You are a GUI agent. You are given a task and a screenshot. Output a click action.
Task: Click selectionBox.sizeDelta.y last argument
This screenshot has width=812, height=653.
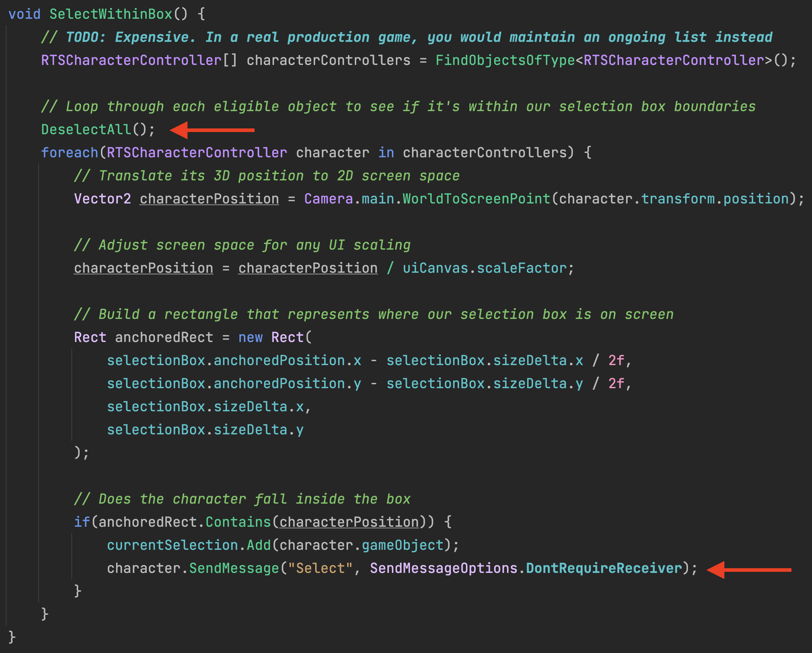point(205,430)
